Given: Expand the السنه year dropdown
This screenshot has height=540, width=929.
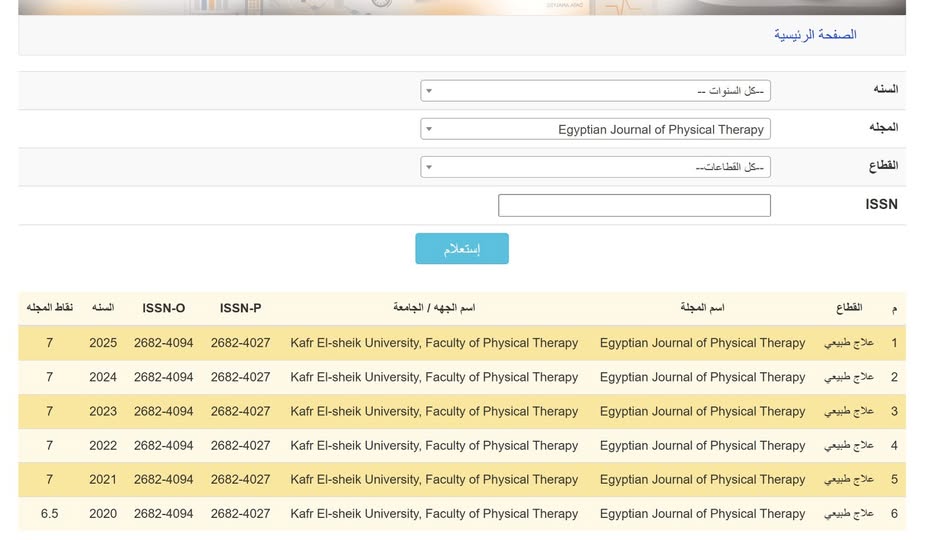Looking at the screenshot, I should tap(595, 91).
